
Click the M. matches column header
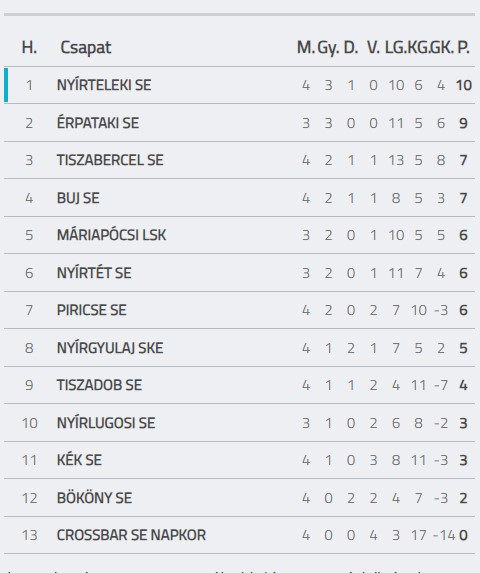click(x=306, y=48)
